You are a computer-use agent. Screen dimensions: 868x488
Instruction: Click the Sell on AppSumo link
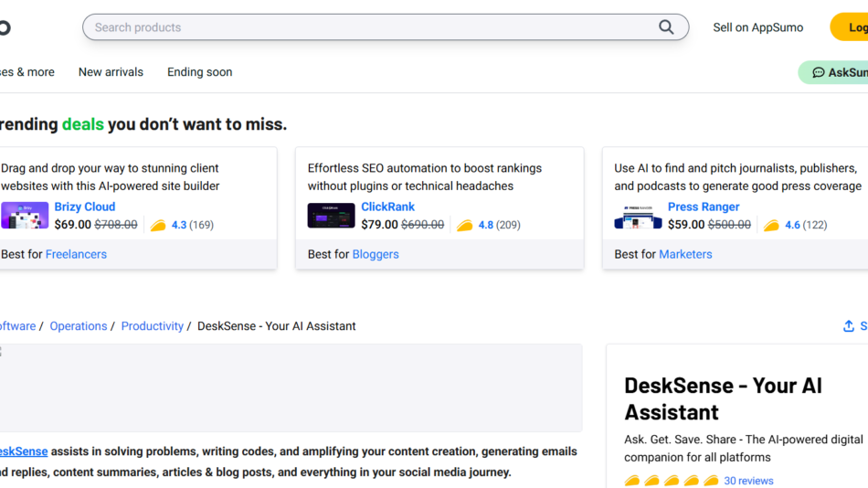point(757,27)
